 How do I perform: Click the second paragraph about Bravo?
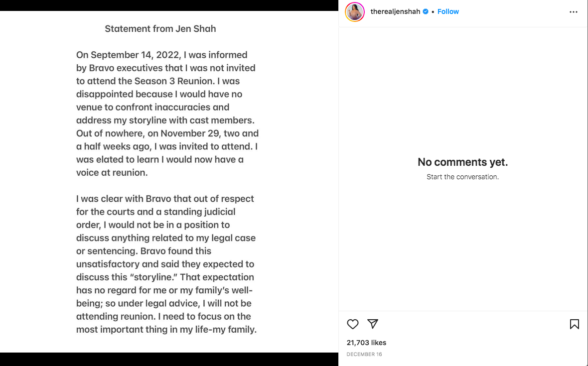coord(166,264)
